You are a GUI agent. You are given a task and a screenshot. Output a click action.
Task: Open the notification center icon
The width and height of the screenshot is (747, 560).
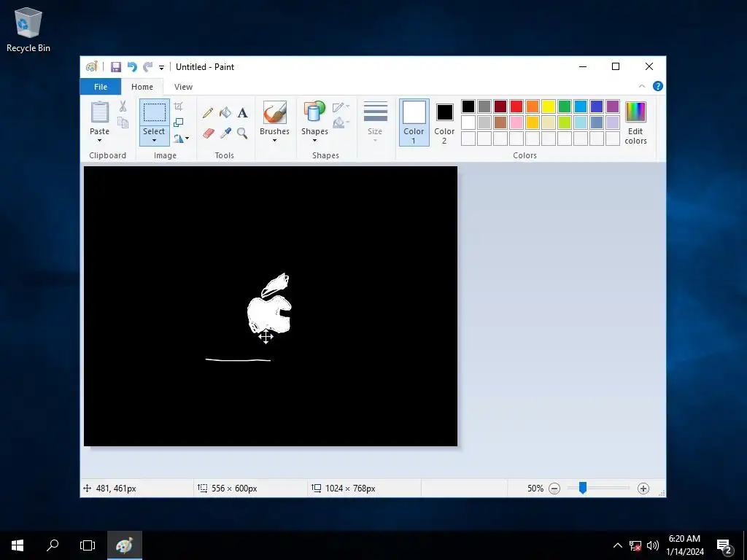[x=723, y=545]
